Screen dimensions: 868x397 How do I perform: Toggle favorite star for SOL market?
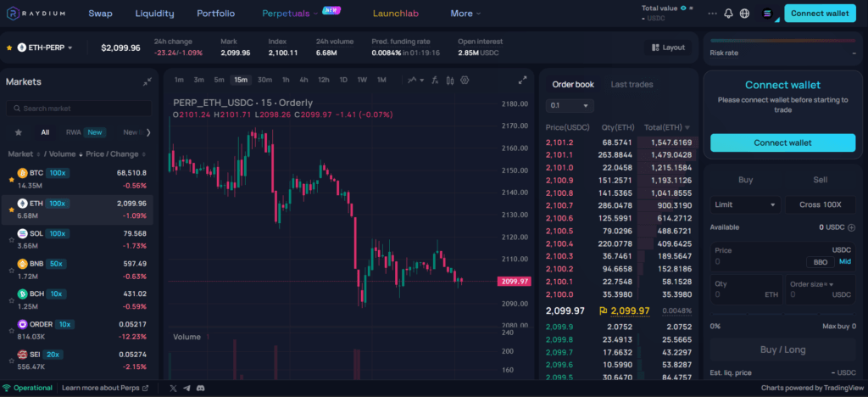tap(11, 240)
